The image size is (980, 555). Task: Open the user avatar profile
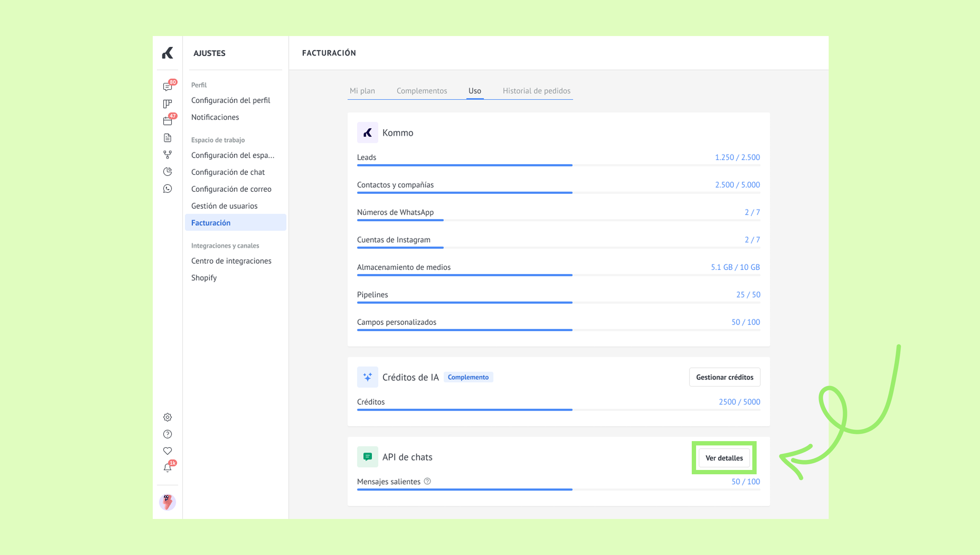[x=167, y=502]
